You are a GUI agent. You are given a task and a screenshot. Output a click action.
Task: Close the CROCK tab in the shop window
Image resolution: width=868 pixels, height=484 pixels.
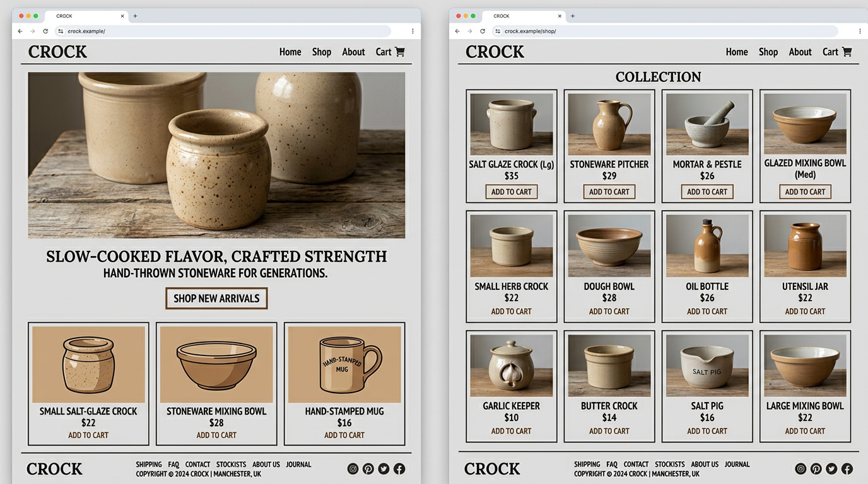[560, 16]
